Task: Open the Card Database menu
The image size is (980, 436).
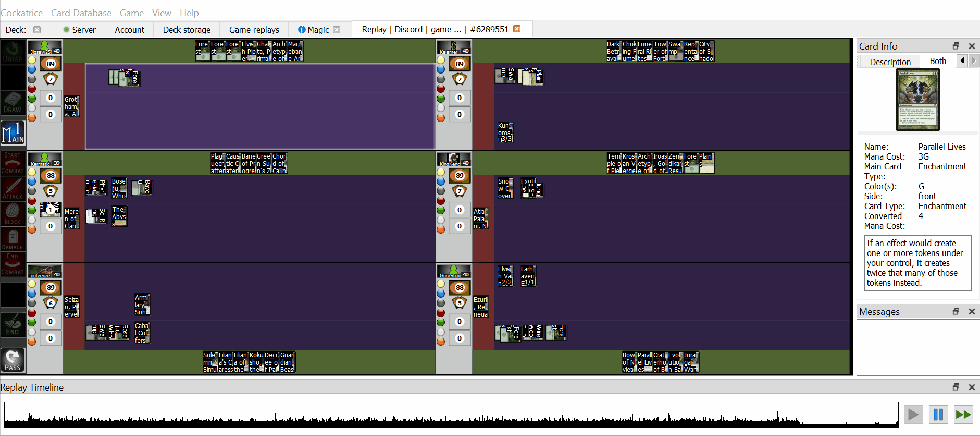Action: (x=81, y=13)
